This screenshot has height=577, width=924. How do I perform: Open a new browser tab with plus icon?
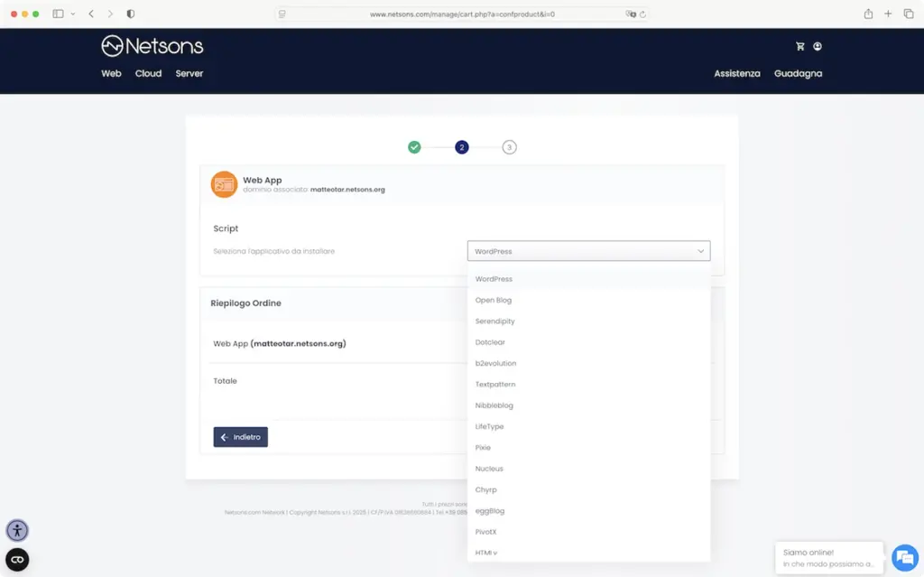click(x=888, y=14)
